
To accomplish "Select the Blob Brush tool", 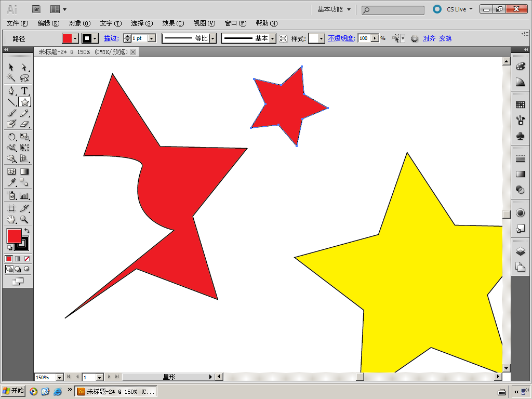I will [11, 124].
